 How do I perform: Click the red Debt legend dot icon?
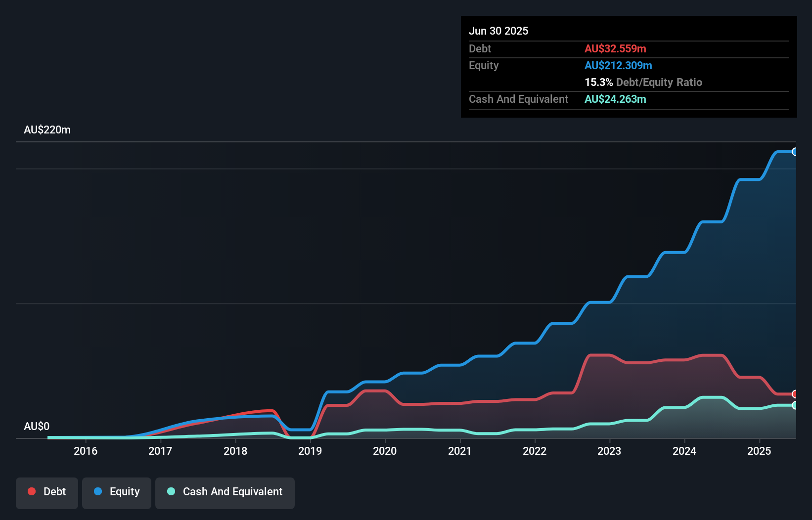(x=31, y=491)
